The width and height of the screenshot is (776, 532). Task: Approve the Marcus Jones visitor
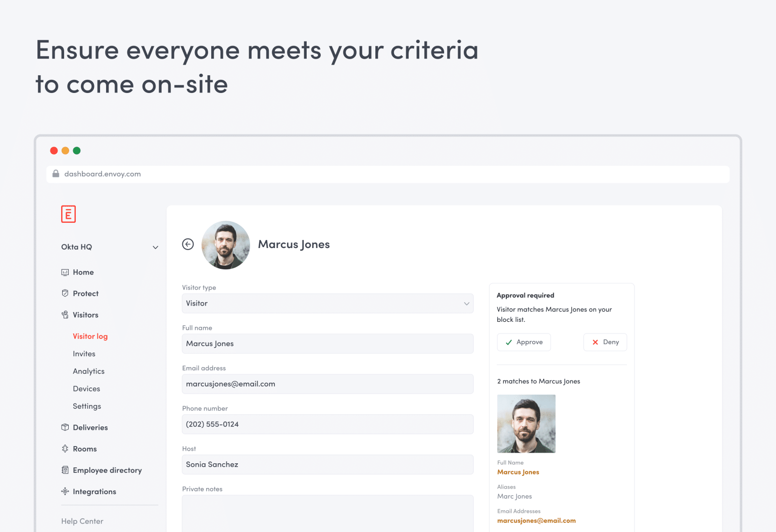524,342
